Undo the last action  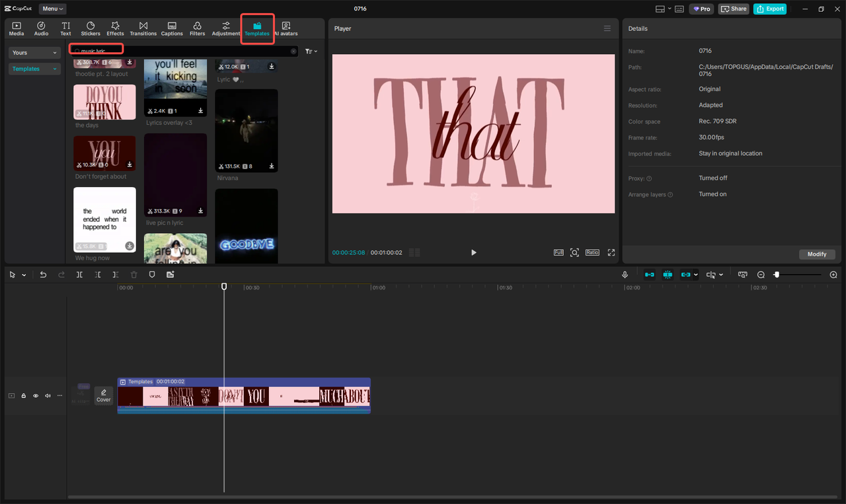[43, 274]
